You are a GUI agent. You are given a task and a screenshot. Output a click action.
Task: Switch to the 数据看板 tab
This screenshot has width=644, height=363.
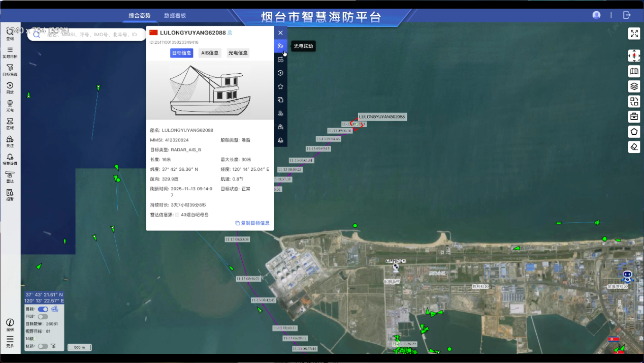click(x=175, y=16)
